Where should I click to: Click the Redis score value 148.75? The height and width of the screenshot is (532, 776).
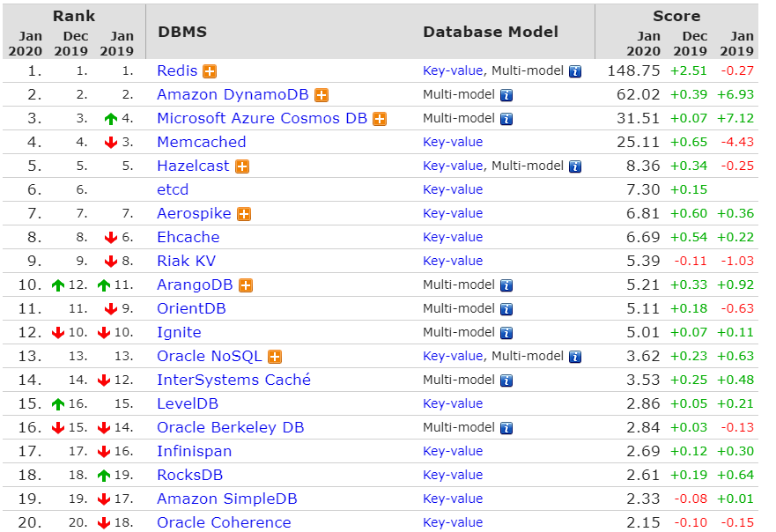pyautogui.click(x=633, y=70)
